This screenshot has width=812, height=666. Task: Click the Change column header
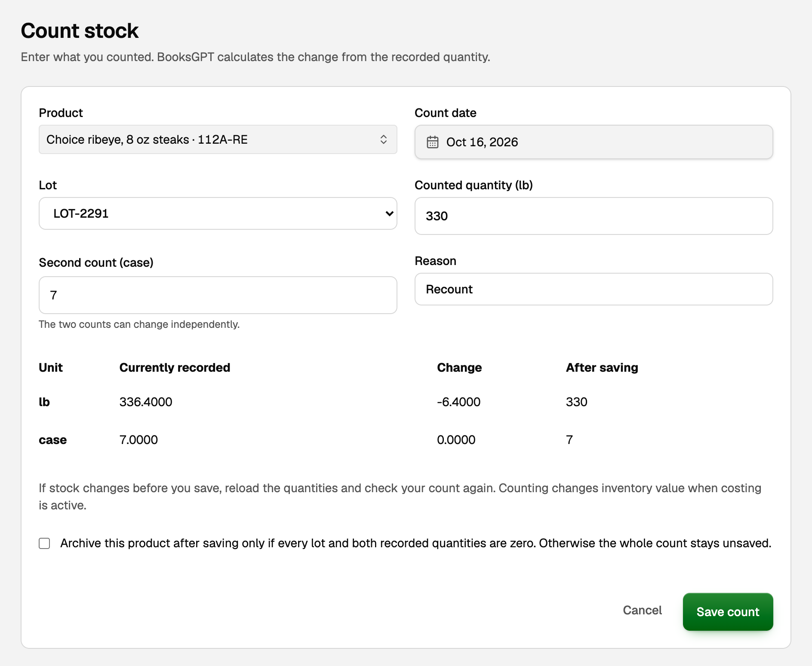459,367
